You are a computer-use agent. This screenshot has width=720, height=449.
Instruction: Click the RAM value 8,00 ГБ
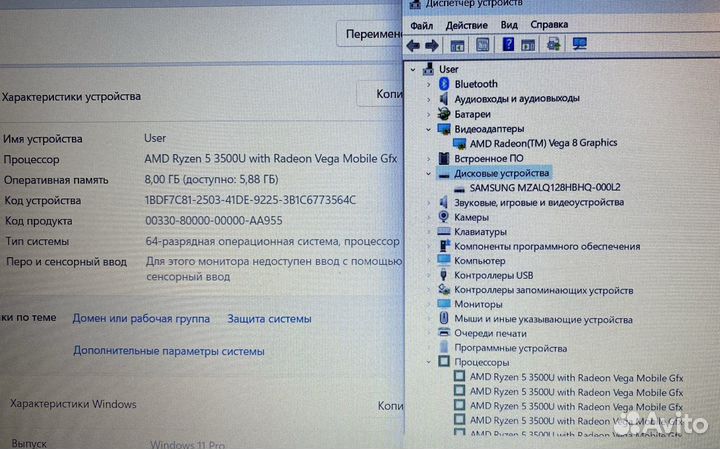click(212, 179)
